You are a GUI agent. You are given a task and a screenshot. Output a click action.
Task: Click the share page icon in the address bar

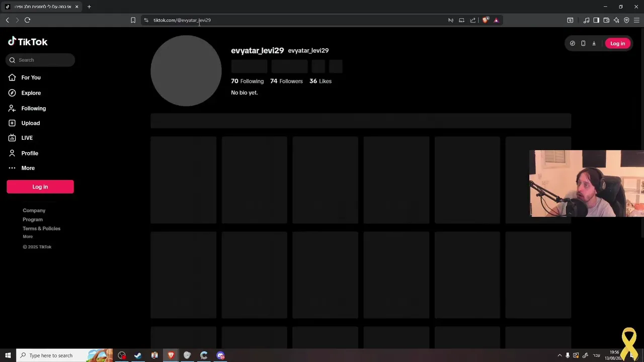click(x=473, y=20)
